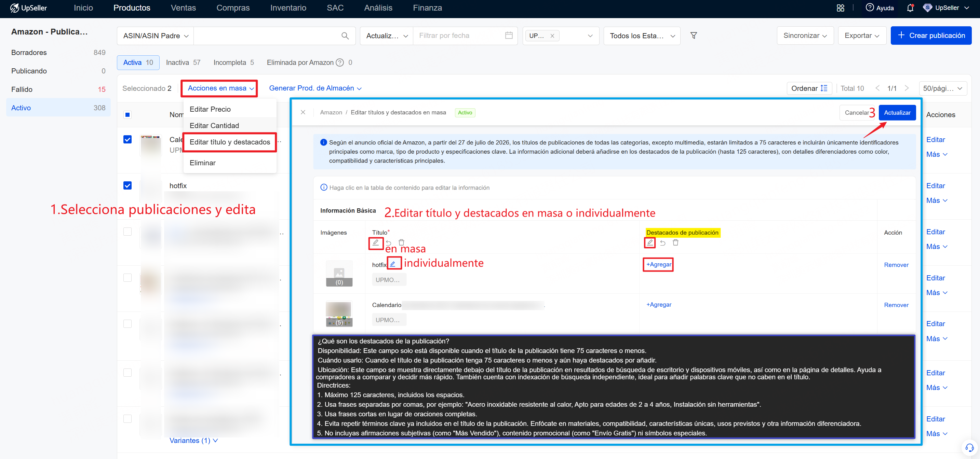
Task: Bulk edit Destacados de publicación pencil
Action: click(650, 242)
